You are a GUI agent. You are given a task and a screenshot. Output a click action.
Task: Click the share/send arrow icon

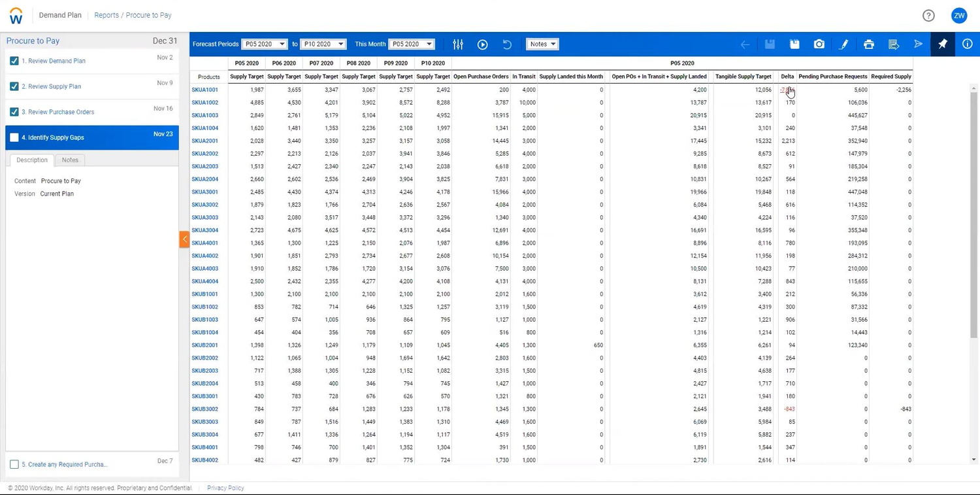coord(918,44)
